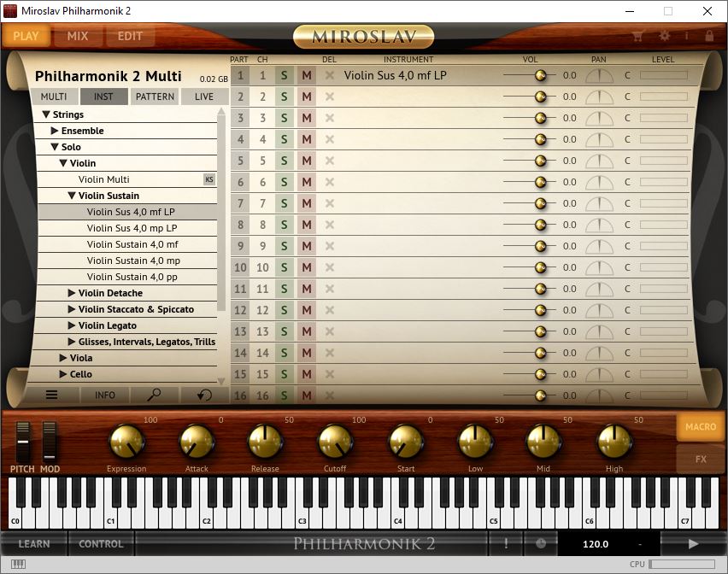Select Violin Sus 4,0 mp LP instrument
The height and width of the screenshot is (574, 728).
(x=127, y=228)
